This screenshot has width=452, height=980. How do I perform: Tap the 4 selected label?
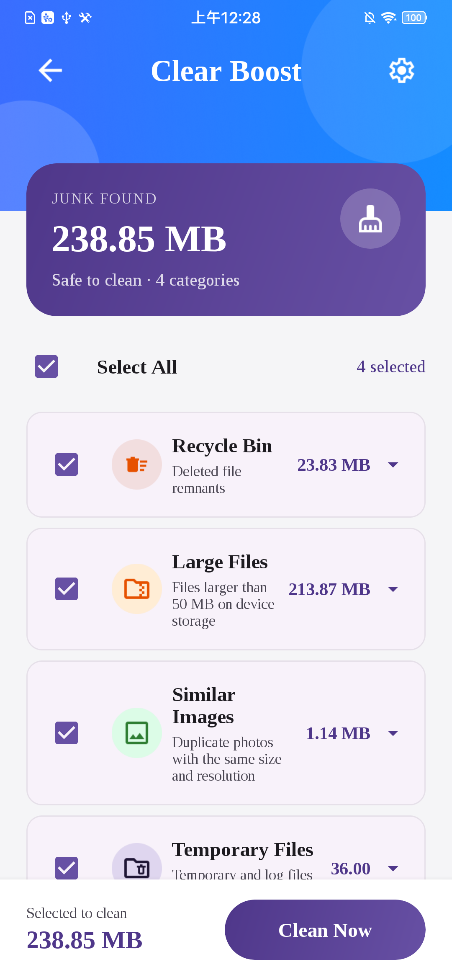pyautogui.click(x=391, y=366)
